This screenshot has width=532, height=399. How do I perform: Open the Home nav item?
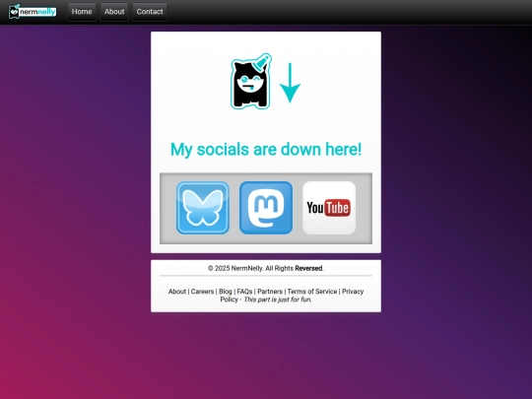click(x=82, y=12)
